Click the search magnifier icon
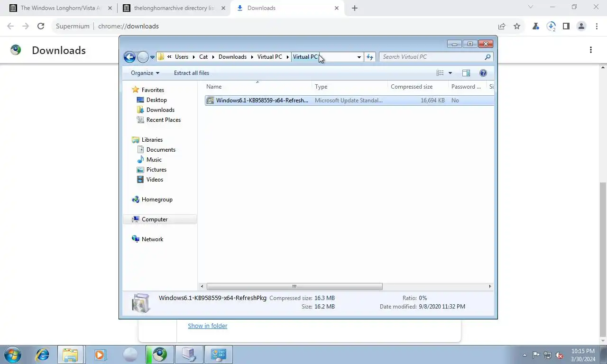 point(487,57)
